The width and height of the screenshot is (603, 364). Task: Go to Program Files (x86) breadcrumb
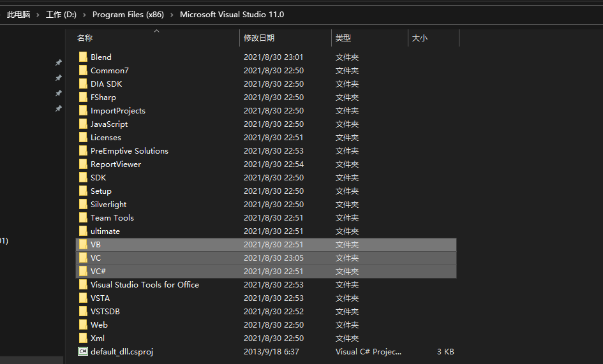coord(128,15)
